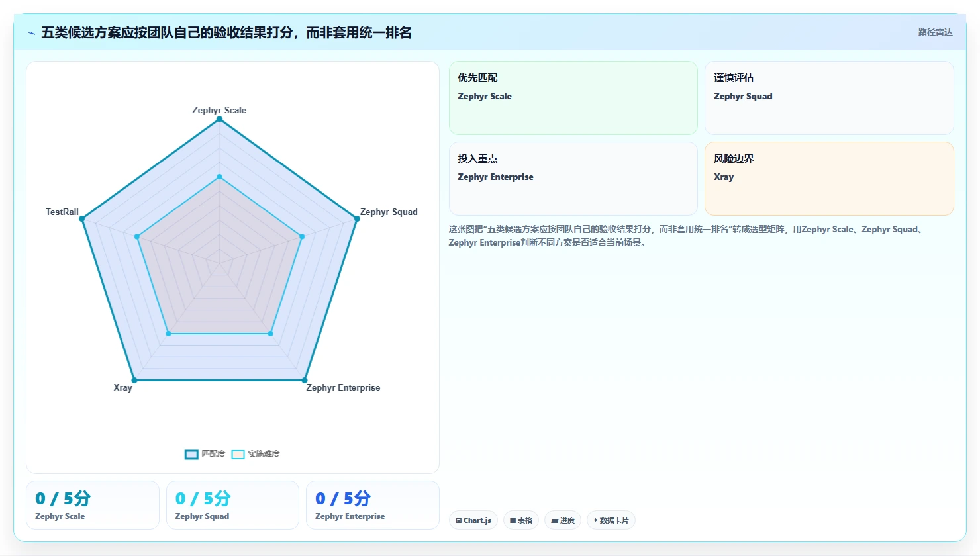Screen dimensions: 980x556
Task: Toggle the 实施难度 legend series
Action: pyautogui.click(x=256, y=454)
